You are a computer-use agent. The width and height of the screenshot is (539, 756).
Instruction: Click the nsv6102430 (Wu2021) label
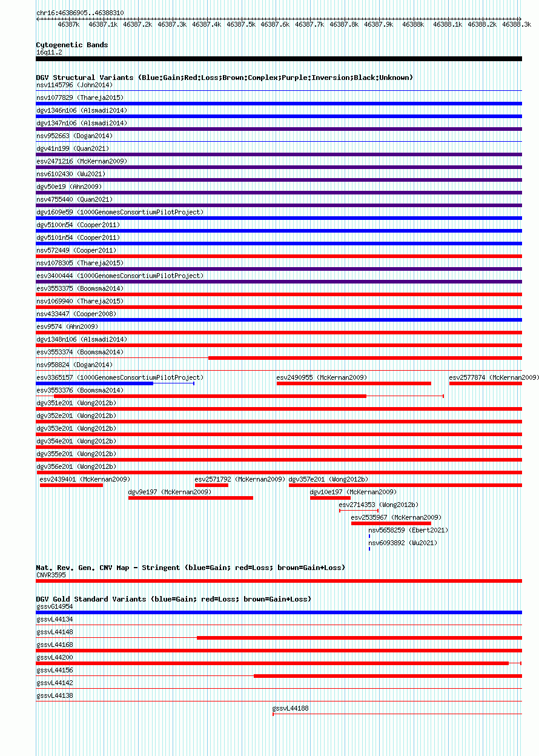(x=71, y=174)
